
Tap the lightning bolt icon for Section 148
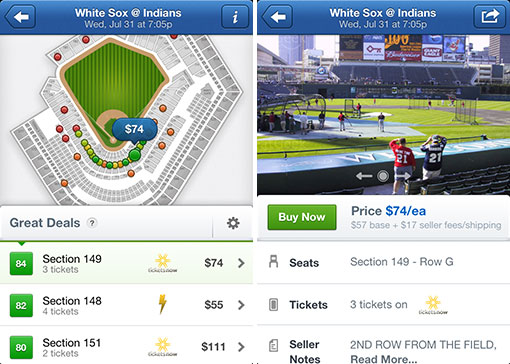162,304
